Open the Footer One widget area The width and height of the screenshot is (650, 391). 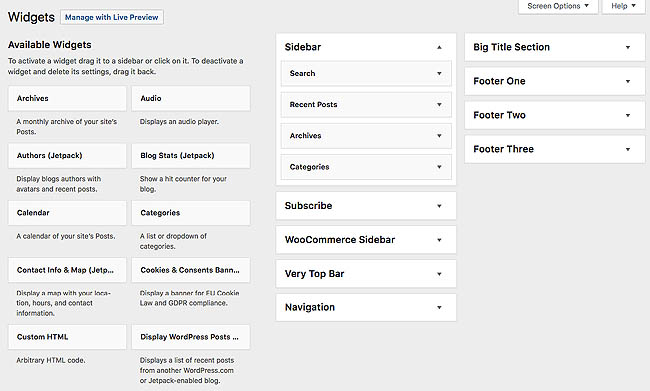click(555, 81)
